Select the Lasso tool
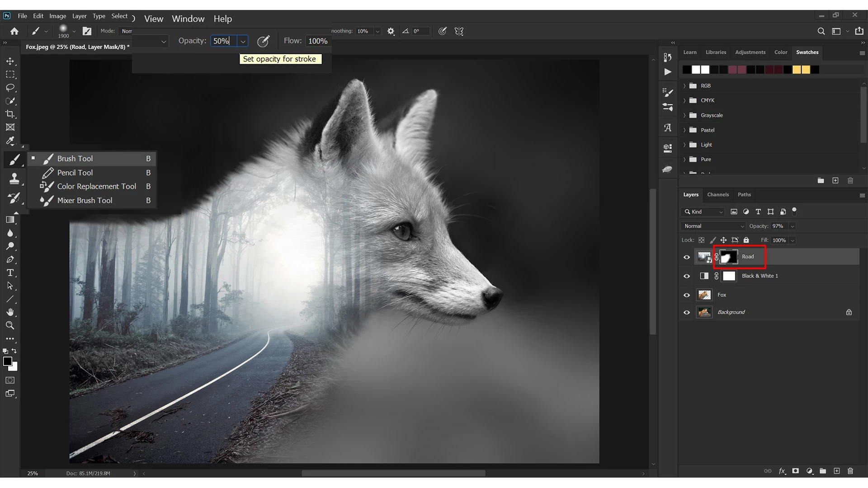Image resolution: width=868 pixels, height=488 pixels. pyautogui.click(x=10, y=87)
